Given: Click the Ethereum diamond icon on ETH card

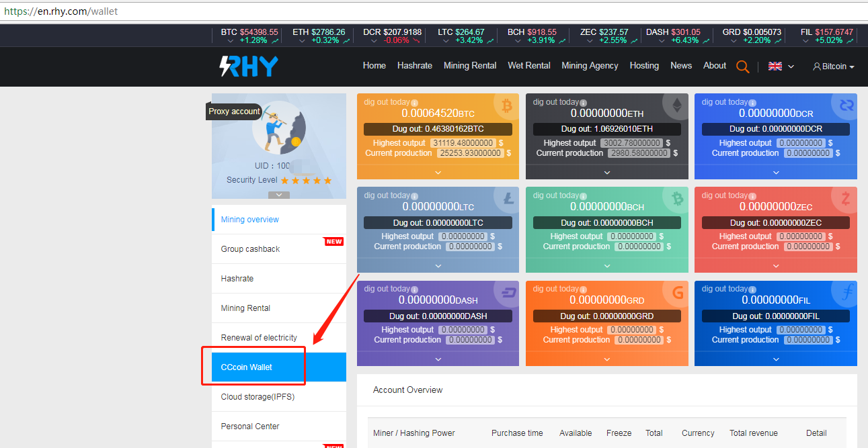Looking at the screenshot, I should point(676,105).
